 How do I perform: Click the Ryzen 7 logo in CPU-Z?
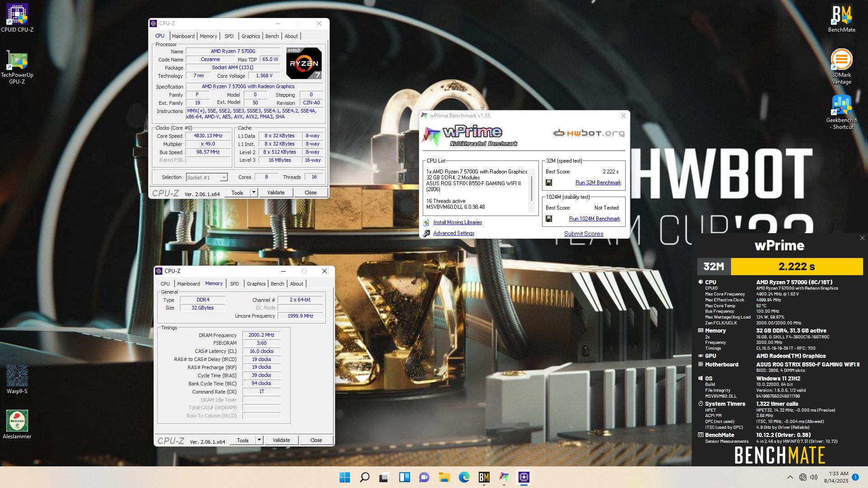point(304,63)
